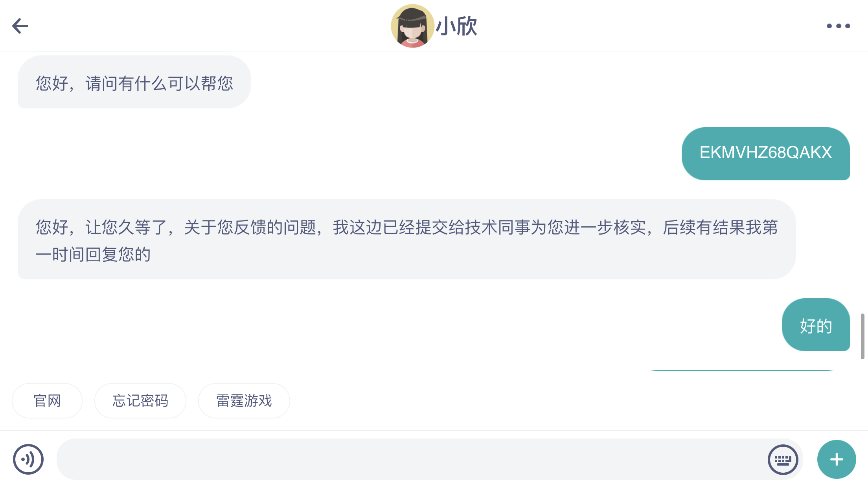868x488 pixels.
Task: Go back using the left arrow
Action: [20, 26]
